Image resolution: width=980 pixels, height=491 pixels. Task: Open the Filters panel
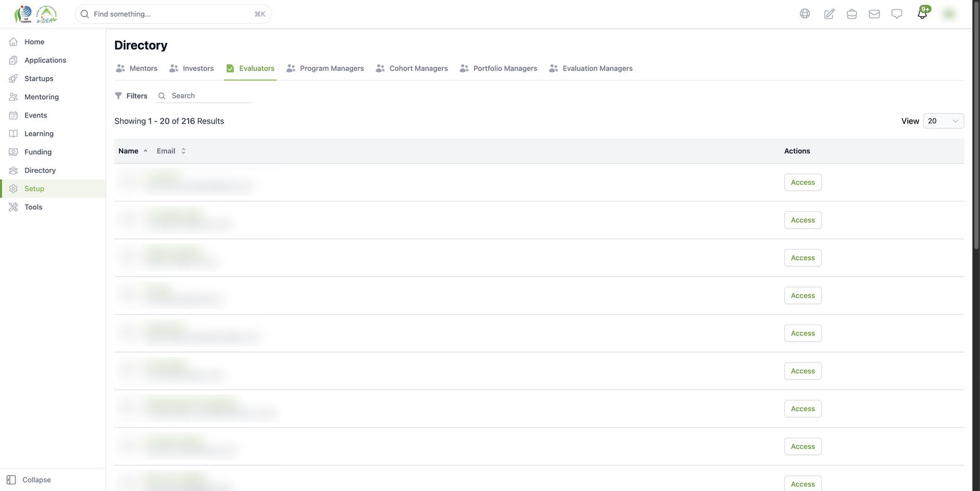click(x=131, y=96)
